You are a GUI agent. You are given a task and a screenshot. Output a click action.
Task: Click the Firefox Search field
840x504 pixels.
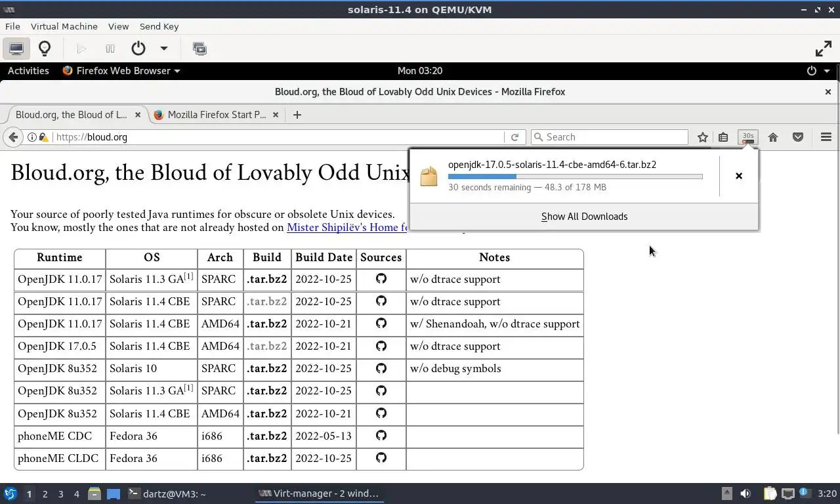point(609,137)
